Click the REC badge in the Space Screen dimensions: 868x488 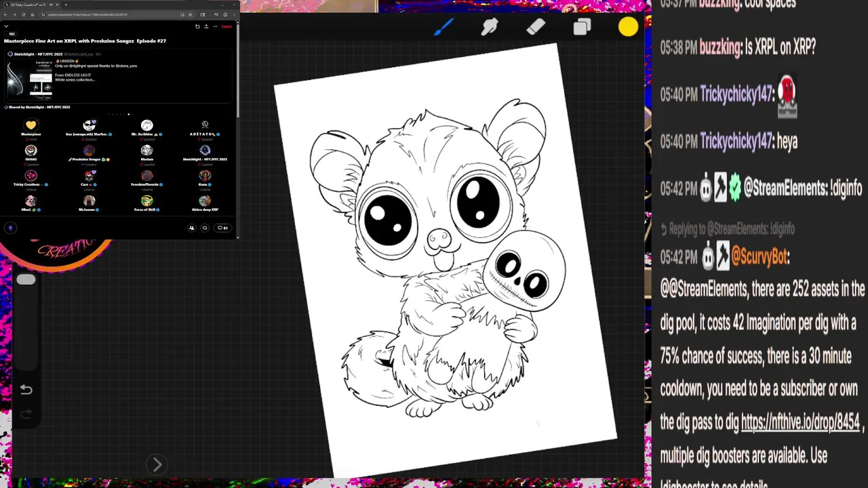click(x=12, y=34)
